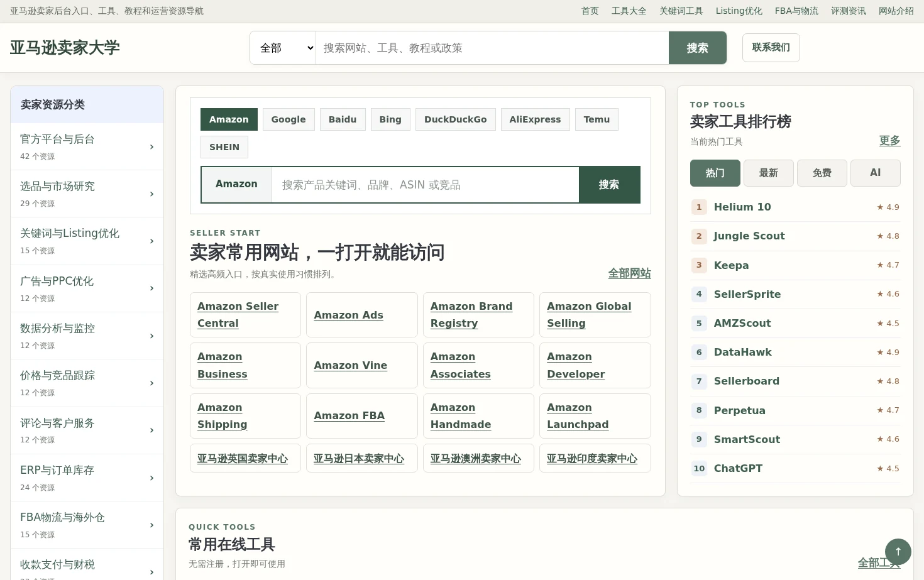Image resolution: width=924 pixels, height=580 pixels.
Task: Open SellerSprite in tools ranking
Action: [795, 294]
